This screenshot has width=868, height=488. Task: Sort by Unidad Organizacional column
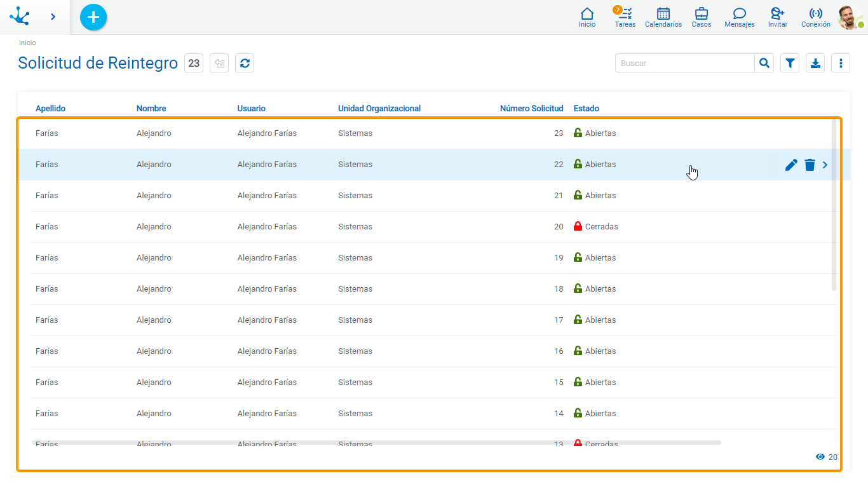pyautogui.click(x=379, y=109)
